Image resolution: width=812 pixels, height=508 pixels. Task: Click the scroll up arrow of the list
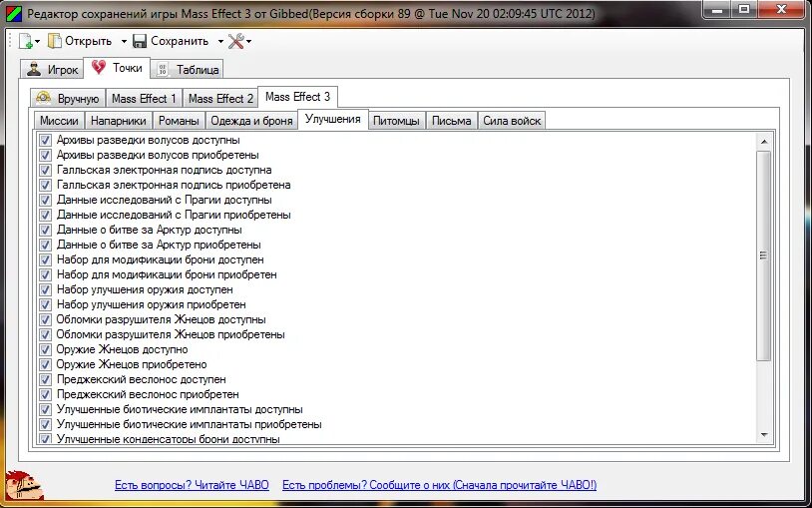(764, 142)
